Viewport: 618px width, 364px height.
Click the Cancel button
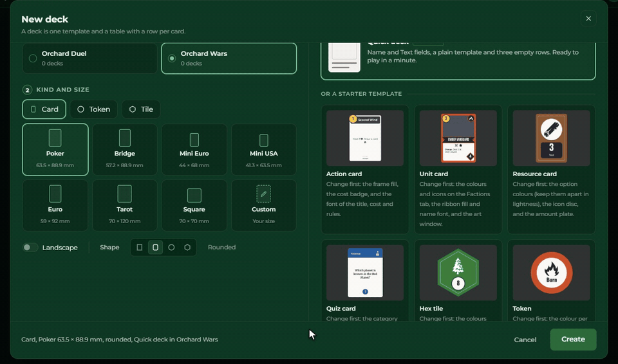[525, 340]
